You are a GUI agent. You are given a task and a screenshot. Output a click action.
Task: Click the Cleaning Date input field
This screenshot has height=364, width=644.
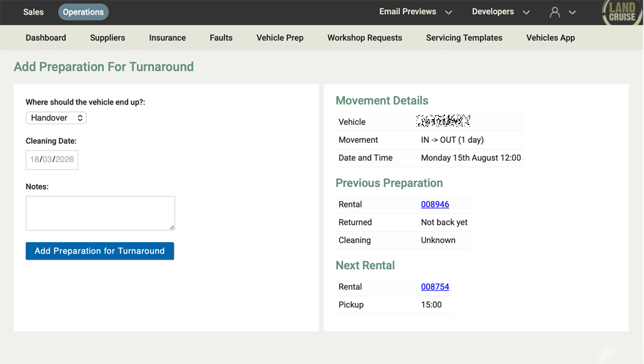pos(52,160)
